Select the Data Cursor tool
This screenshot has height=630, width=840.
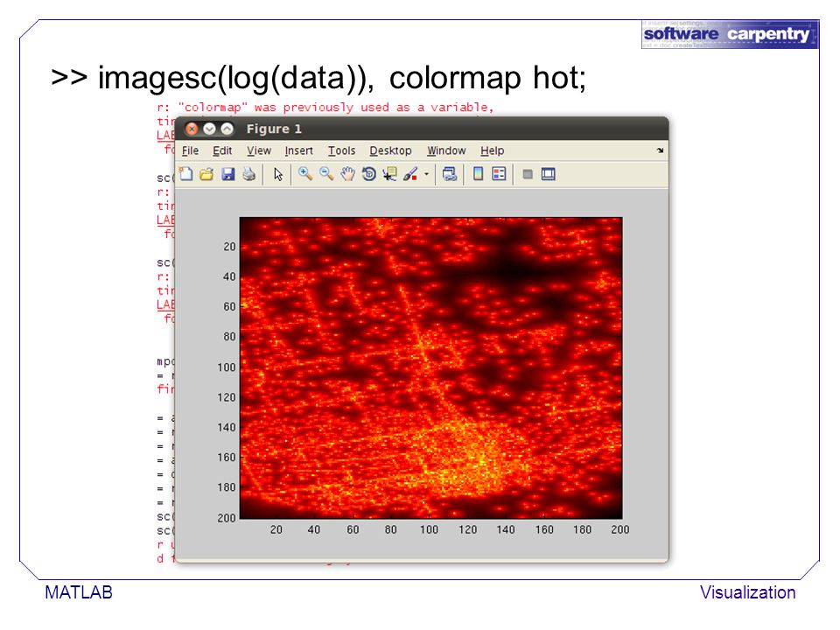[389, 174]
